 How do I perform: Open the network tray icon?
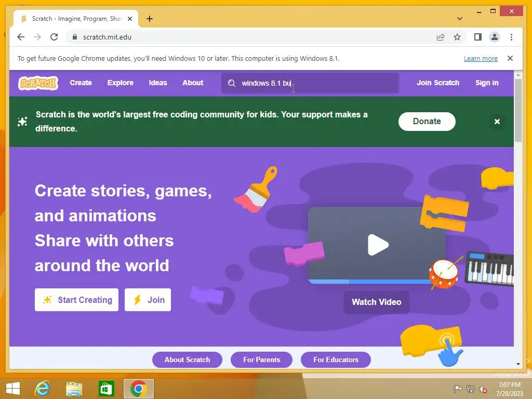coord(470,389)
